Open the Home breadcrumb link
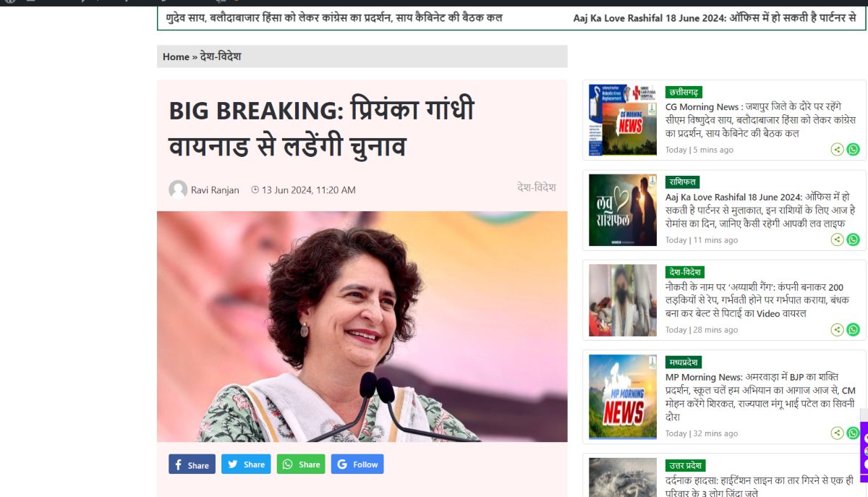 click(x=176, y=56)
